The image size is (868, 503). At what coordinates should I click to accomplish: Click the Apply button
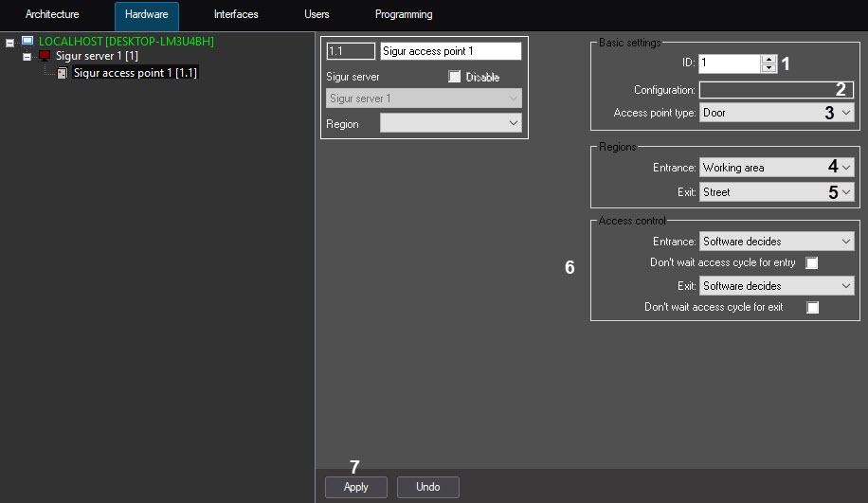(356, 487)
